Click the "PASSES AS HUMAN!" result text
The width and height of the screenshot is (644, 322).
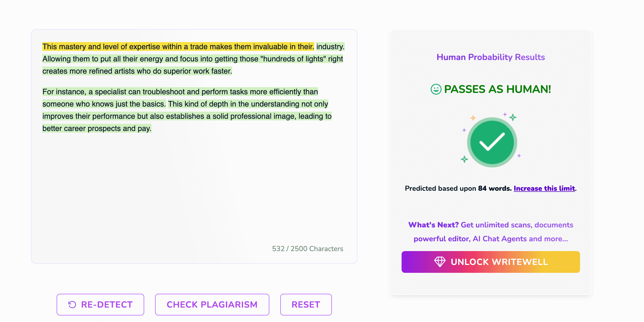coord(497,89)
